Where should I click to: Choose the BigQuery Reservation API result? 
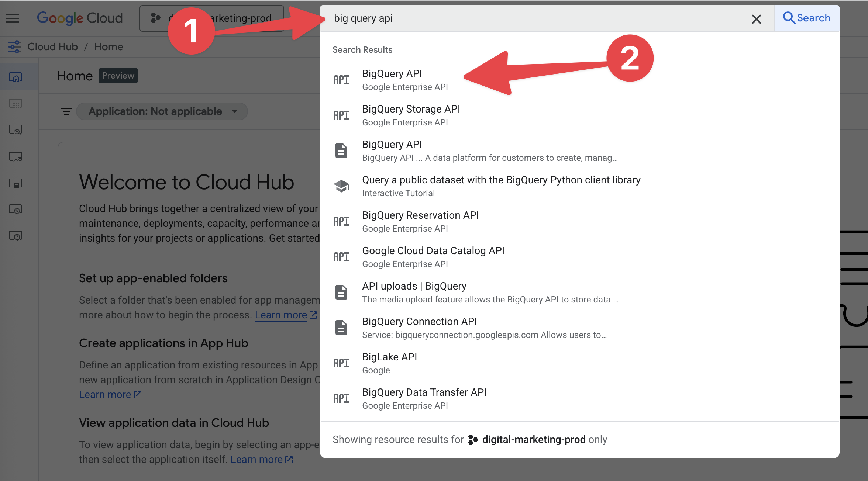420,221
